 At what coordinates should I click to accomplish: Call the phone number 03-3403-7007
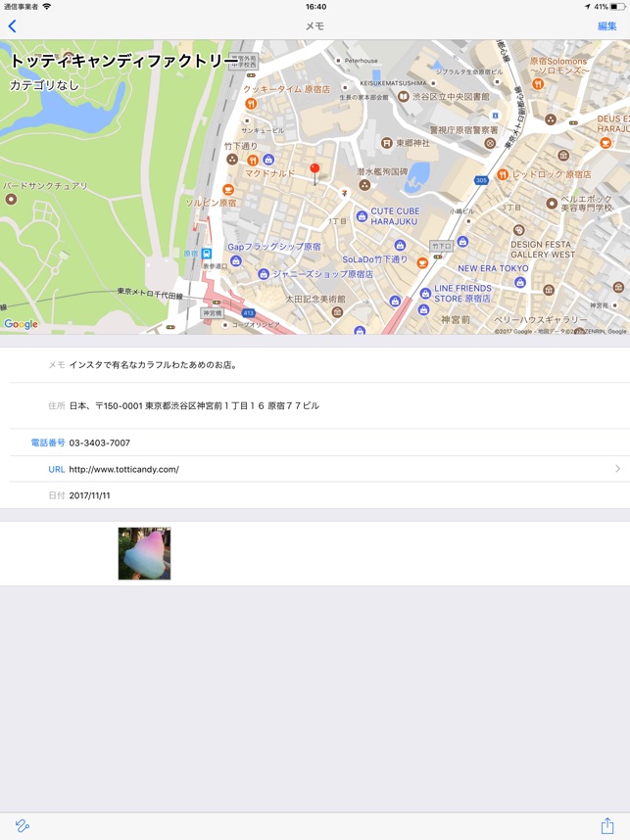tap(100, 443)
